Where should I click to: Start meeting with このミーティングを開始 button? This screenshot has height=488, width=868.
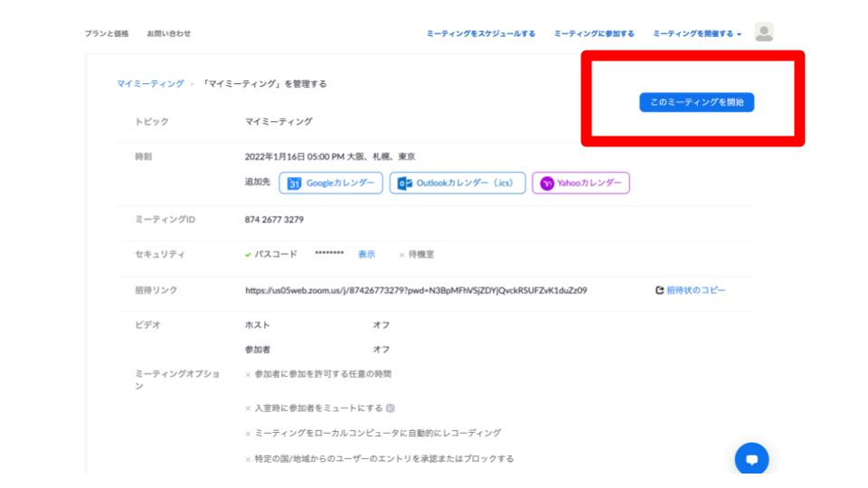point(696,102)
